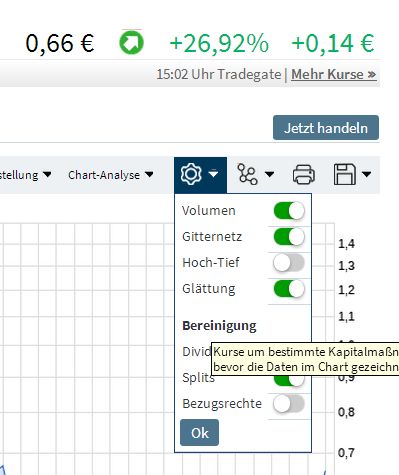This screenshot has height=475, width=399.
Task: Enable the Bezugsrechte switch
Action: coord(289,404)
